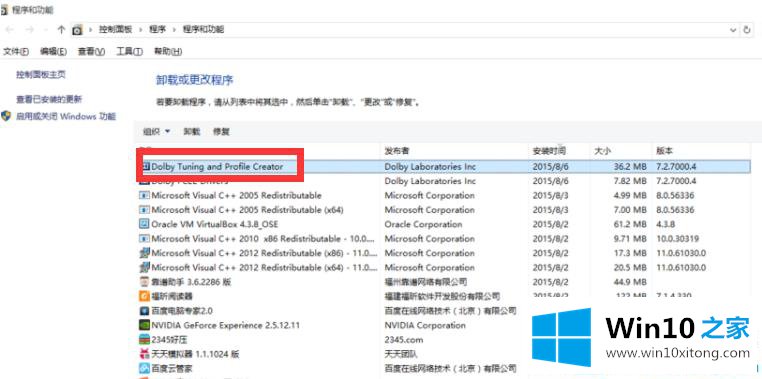762x379 pixels.
Task: Click 天天团队 publisher cell
Action: [401, 354]
